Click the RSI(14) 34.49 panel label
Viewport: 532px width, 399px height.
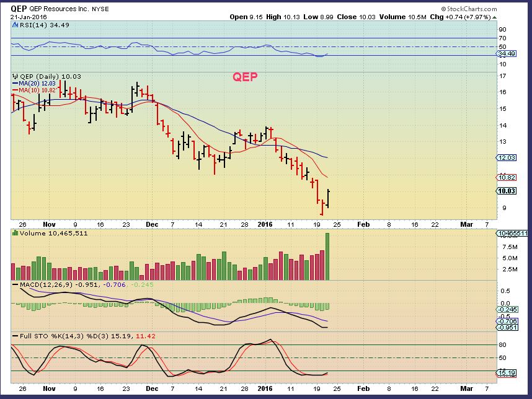tap(45, 25)
